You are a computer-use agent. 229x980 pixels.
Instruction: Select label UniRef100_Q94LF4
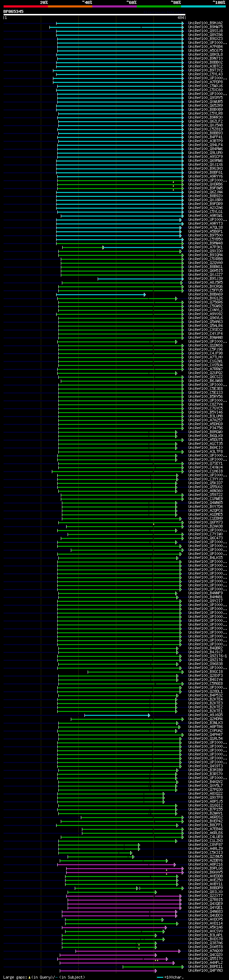[x=205, y=145]
